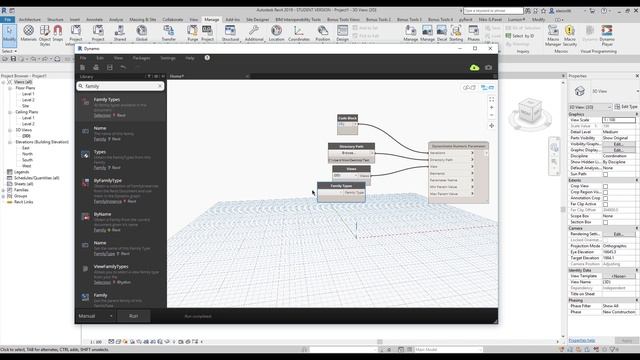Toggle Crop View checkbox
The height and width of the screenshot is (360, 640).
605,186
